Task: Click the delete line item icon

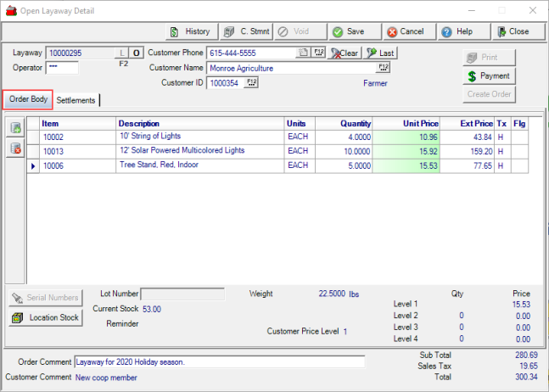Action: coord(14,148)
